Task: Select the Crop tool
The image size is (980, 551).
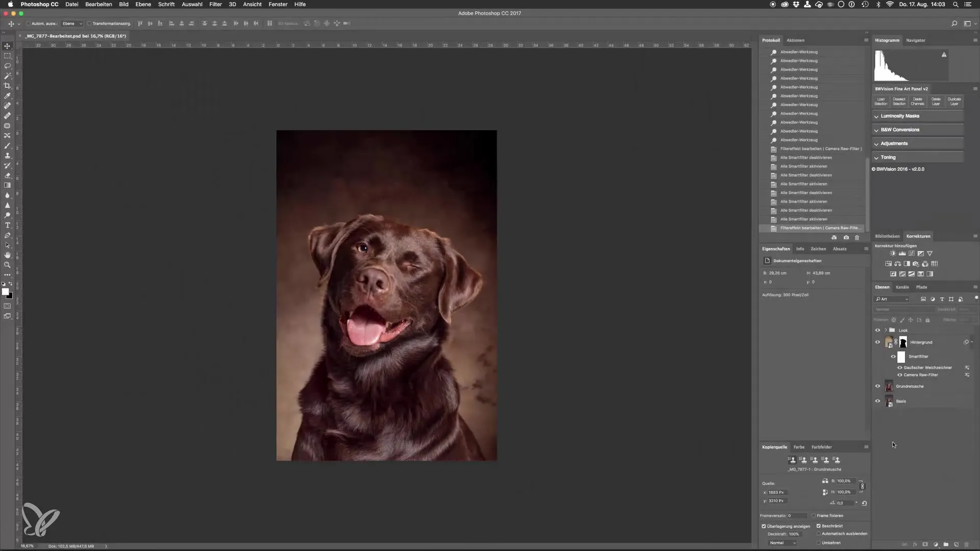Action: point(7,86)
